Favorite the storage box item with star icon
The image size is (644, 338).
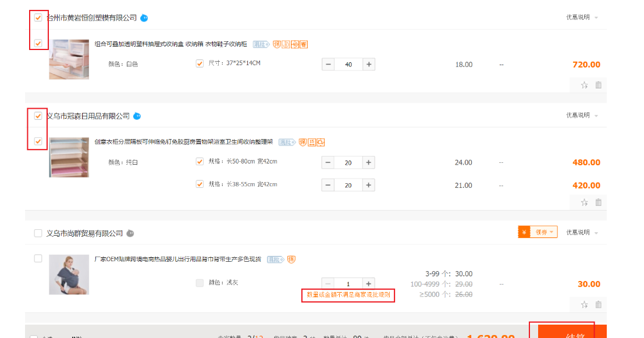click(584, 86)
